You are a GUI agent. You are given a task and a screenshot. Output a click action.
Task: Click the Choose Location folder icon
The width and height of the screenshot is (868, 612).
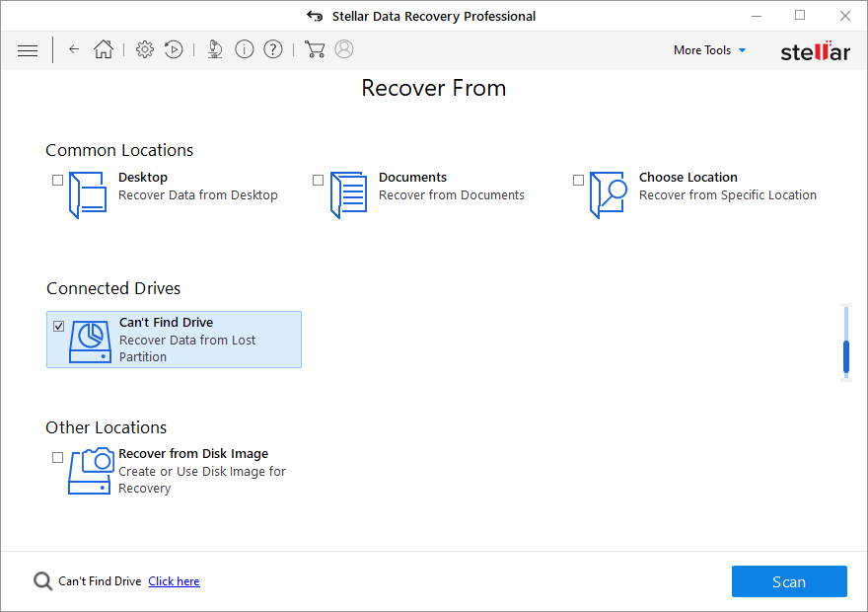click(x=609, y=195)
